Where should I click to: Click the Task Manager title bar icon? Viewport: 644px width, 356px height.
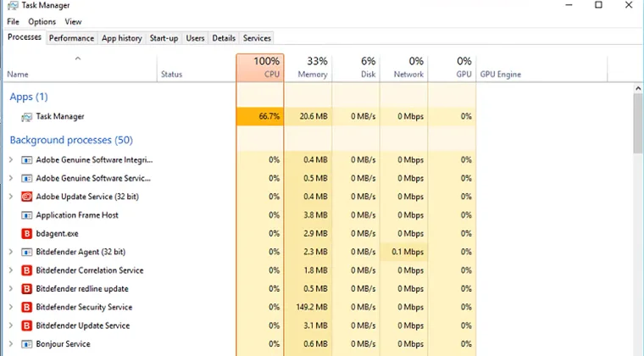(x=13, y=6)
